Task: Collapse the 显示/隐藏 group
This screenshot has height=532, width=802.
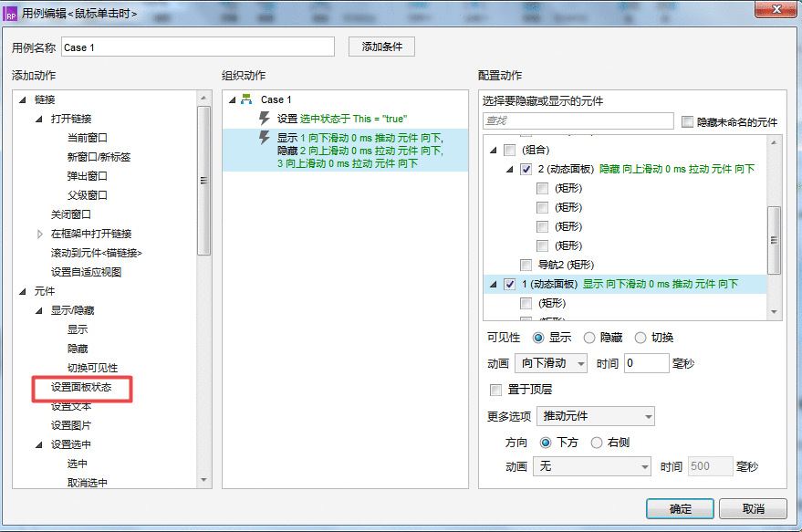Action: (x=39, y=310)
